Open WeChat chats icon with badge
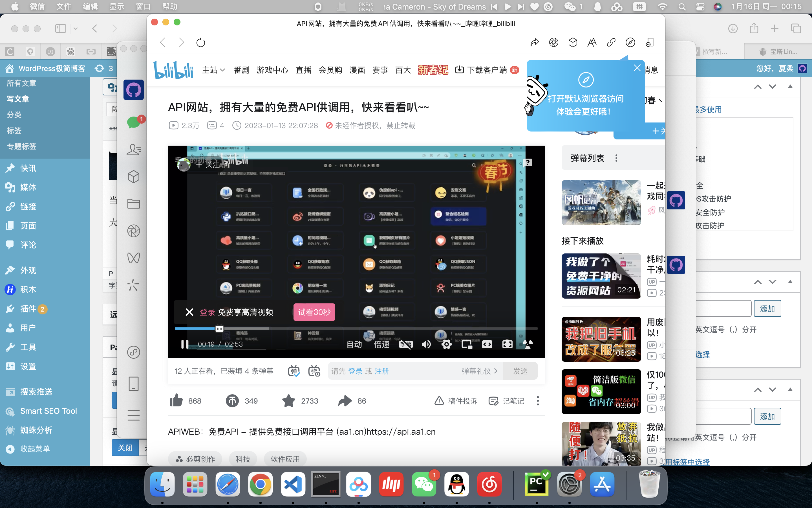Image resolution: width=812 pixels, height=508 pixels. [x=134, y=122]
